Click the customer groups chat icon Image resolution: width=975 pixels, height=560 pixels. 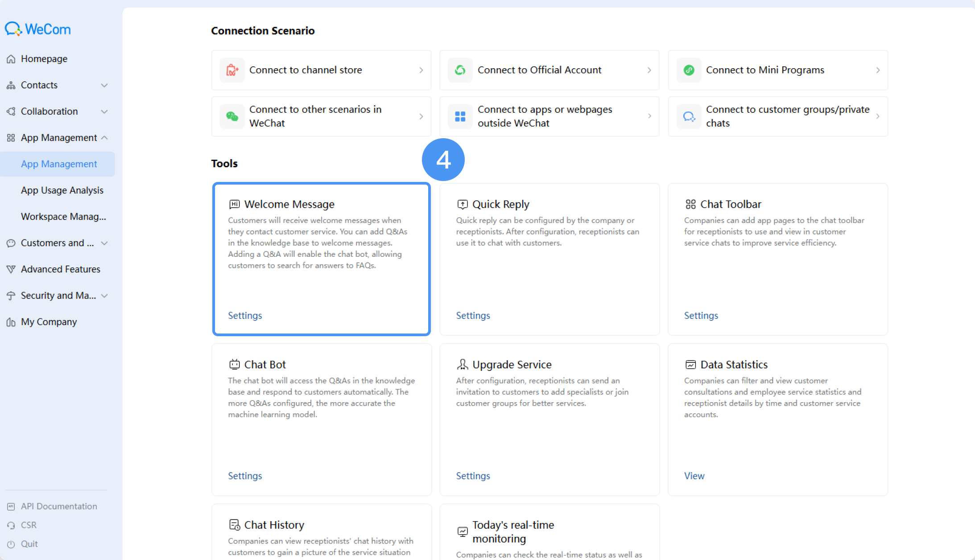pos(689,116)
